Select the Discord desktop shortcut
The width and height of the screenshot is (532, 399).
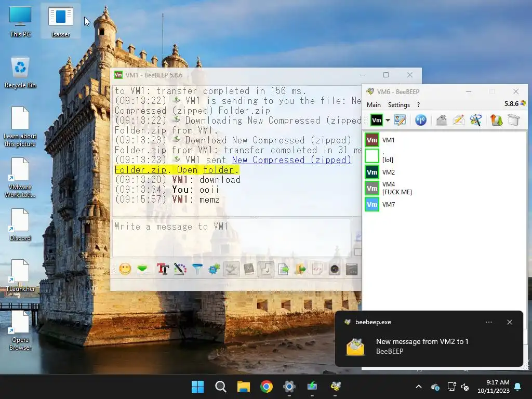coord(20,224)
